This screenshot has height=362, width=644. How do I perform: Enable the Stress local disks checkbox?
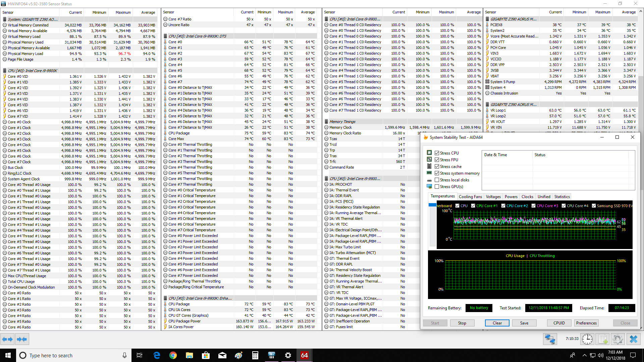tap(437, 180)
